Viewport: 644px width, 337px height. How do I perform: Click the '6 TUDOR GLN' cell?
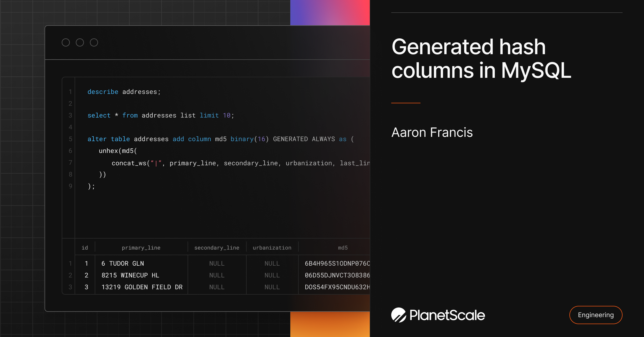[123, 263]
